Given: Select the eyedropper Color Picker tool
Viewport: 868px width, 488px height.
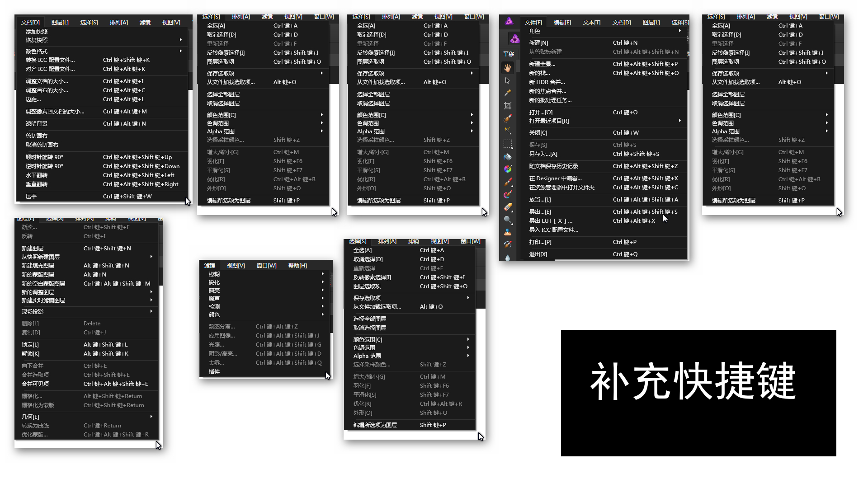Looking at the screenshot, I should [x=508, y=93].
